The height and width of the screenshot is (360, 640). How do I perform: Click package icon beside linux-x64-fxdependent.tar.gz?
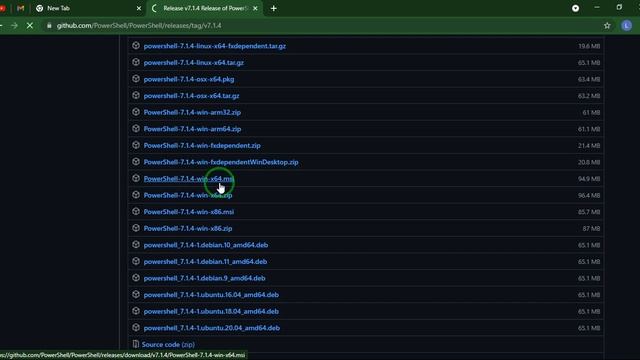[x=136, y=46]
